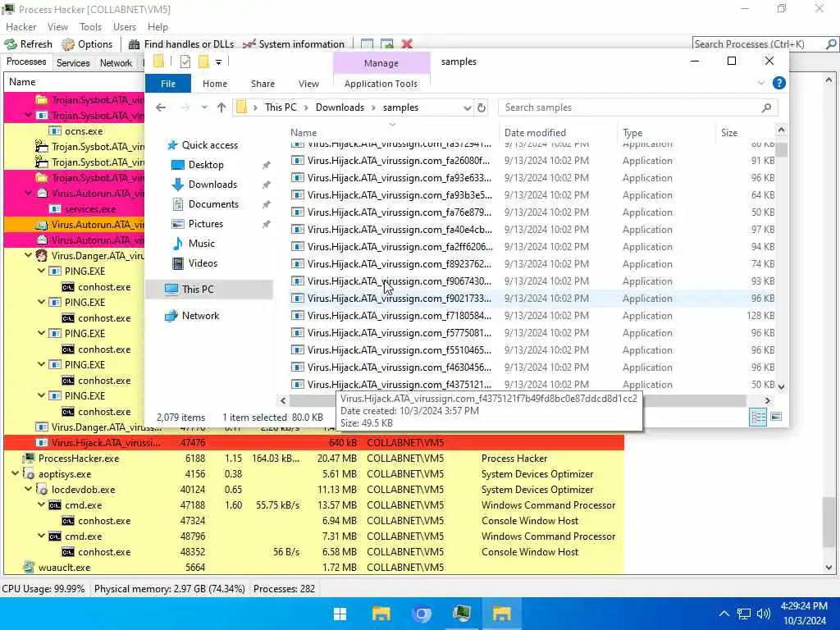Select Network in Explorer navigation pane
840x630 pixels.
(x=200, y=316)
